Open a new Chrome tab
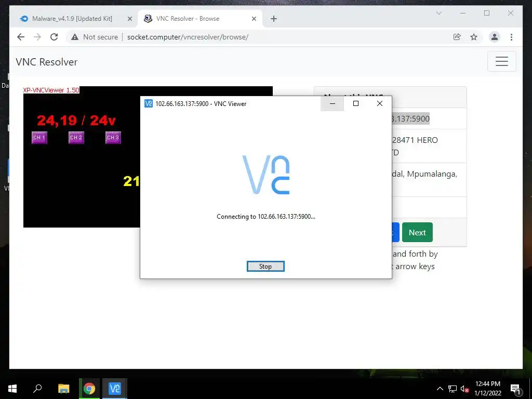532x399 pixels. coord(274,19)
